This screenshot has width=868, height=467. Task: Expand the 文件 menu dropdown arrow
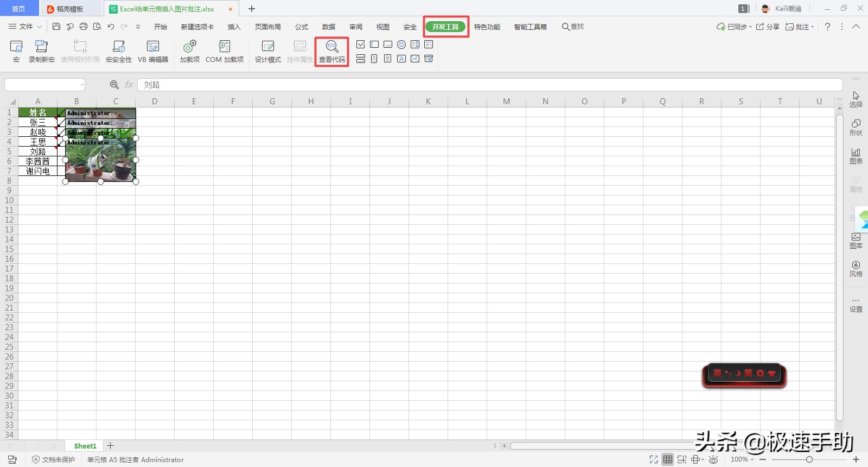[x=39, y=27]
